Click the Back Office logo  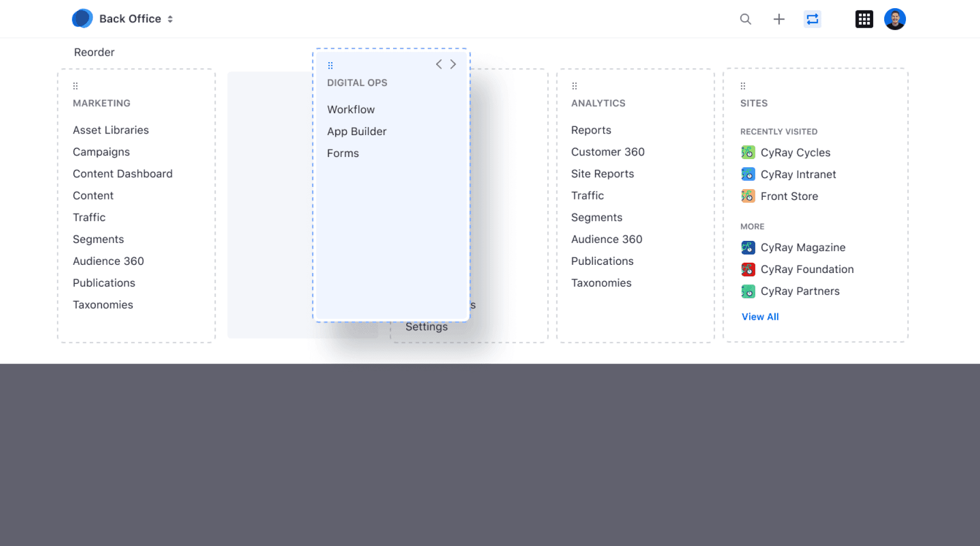click(82, 19)
